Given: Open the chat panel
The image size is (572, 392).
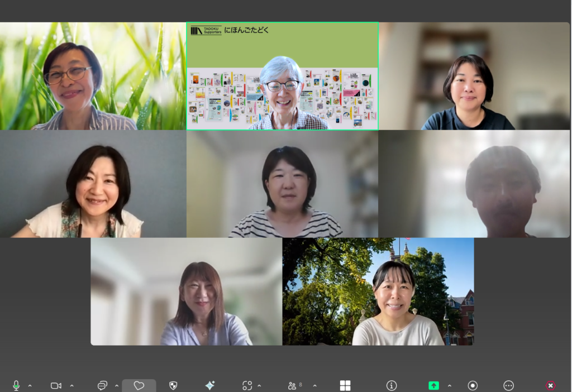Looking at the screenshot, I should (102, 385).
